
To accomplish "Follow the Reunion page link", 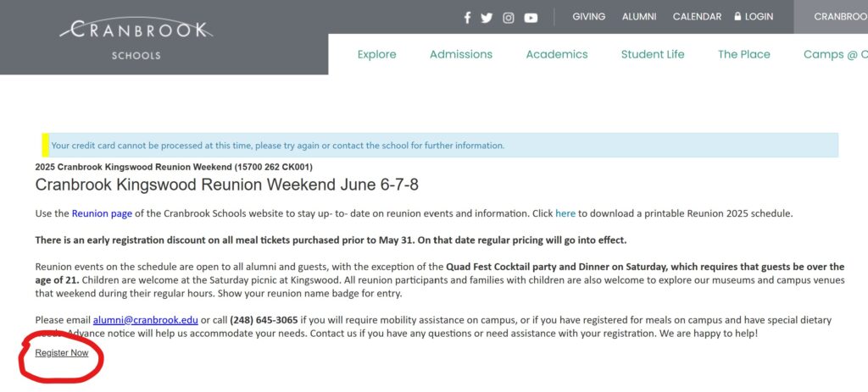I will [x=102, y=213].
